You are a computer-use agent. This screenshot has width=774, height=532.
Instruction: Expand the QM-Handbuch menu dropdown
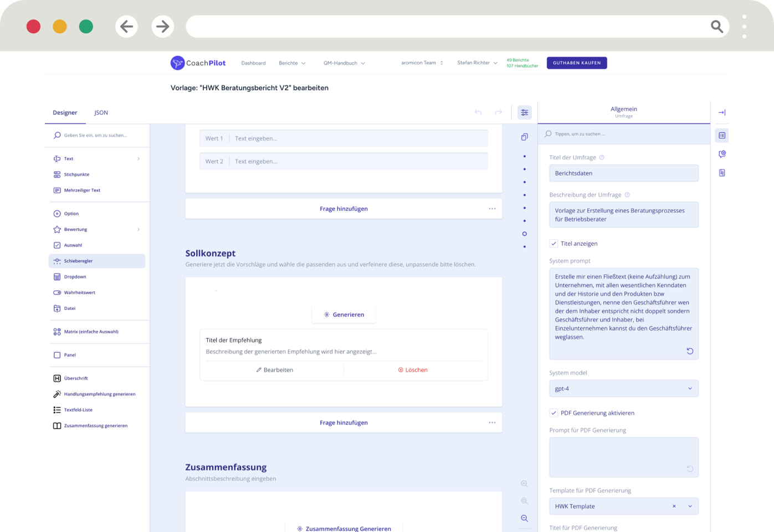pos(344,63)
